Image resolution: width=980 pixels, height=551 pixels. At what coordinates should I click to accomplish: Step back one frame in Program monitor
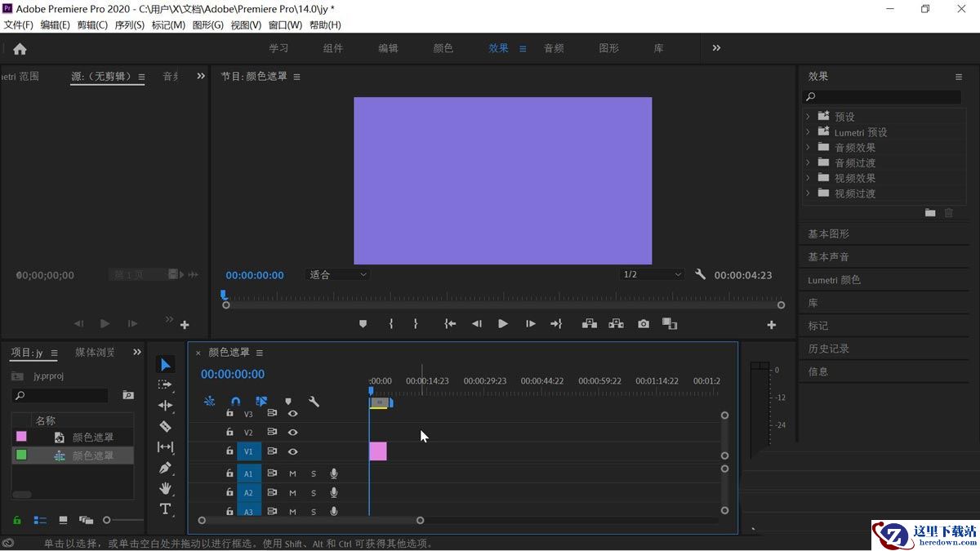coord(476,324)
